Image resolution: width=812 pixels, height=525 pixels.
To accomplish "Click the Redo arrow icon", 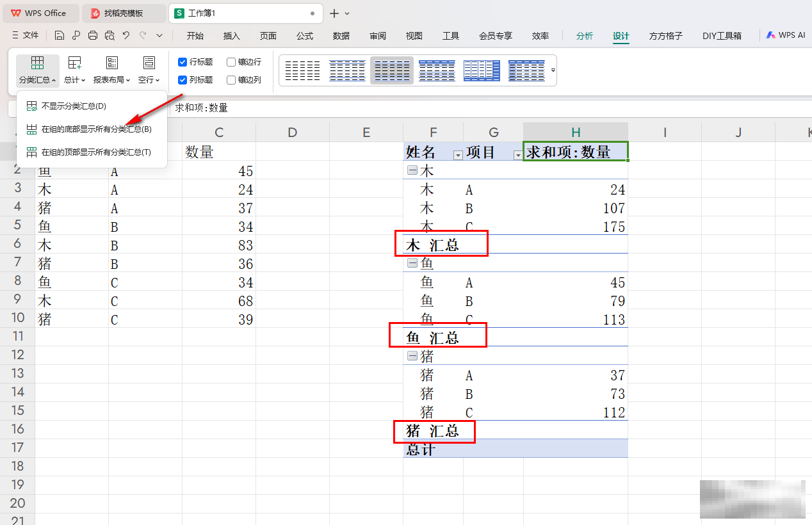I will 143,36.
